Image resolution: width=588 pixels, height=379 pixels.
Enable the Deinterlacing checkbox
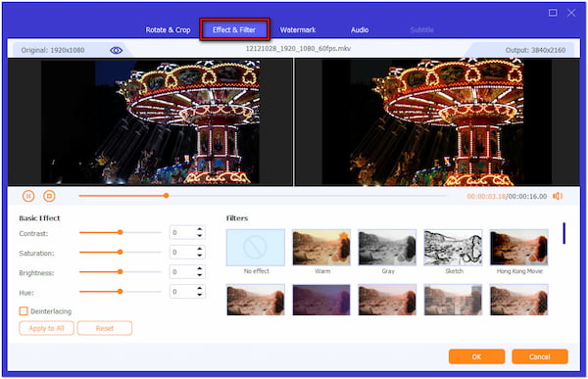[x=24, y=311]
